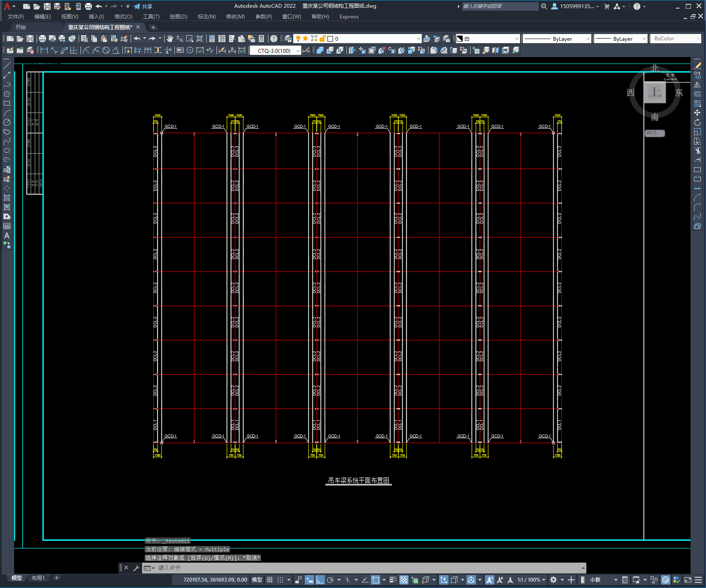Add a new drawing tab with plus
The image size is (706, 588).
tap(153, 27)
